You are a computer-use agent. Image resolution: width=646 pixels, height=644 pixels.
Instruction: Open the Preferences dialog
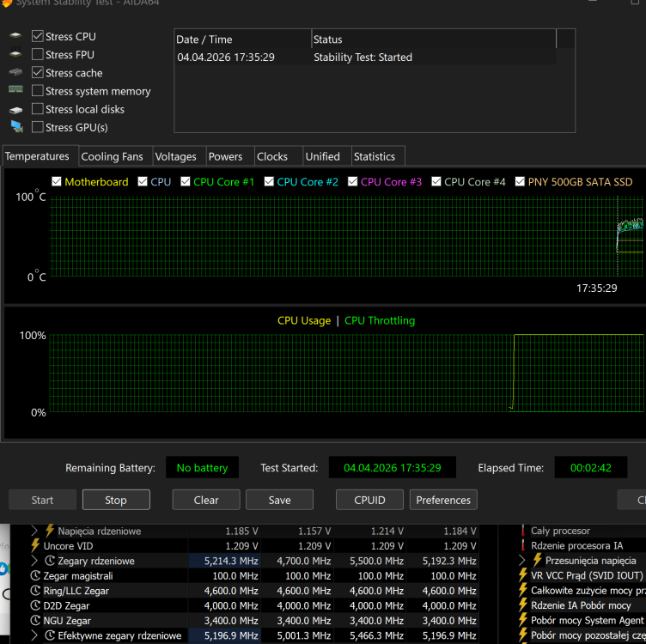tap(443, 500)
